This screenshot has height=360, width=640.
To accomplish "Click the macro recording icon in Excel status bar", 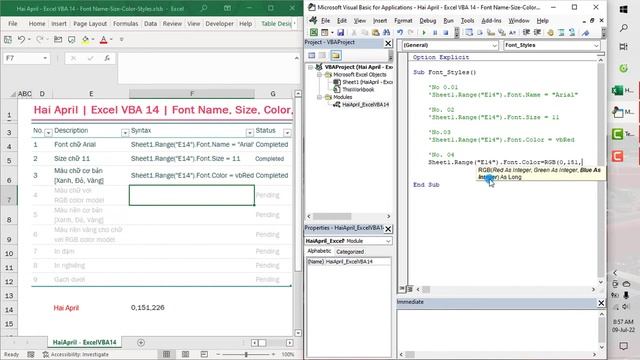I will point(31,354).
